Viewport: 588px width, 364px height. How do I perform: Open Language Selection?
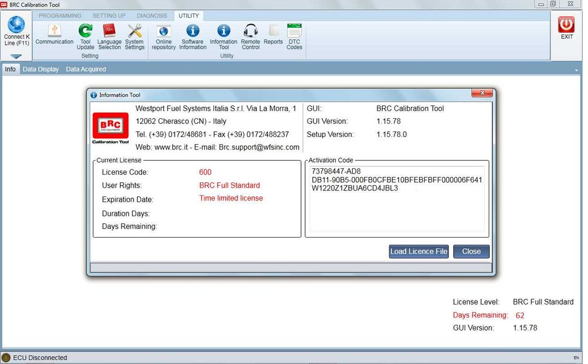coord(109,31)
